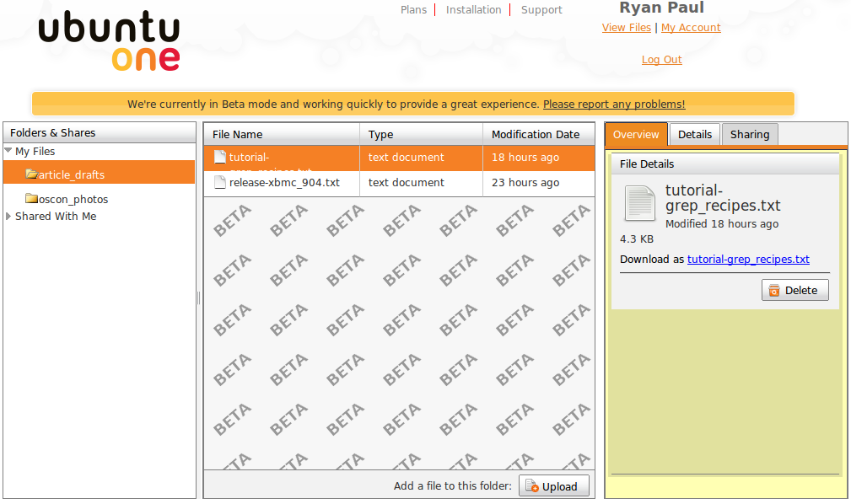851x504 pixels.
Task: Select the release-xbmc_904.txt file row
Action: [x=400, y=183]
